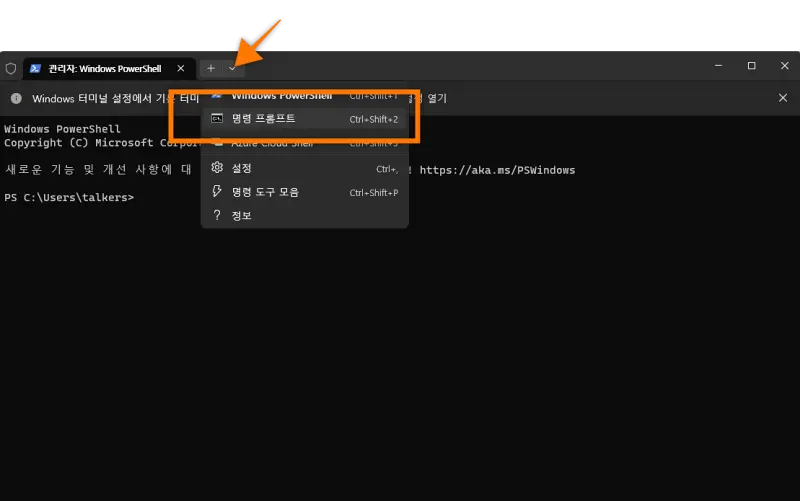Close the Windows Terminal window

(x=785, y=66)
